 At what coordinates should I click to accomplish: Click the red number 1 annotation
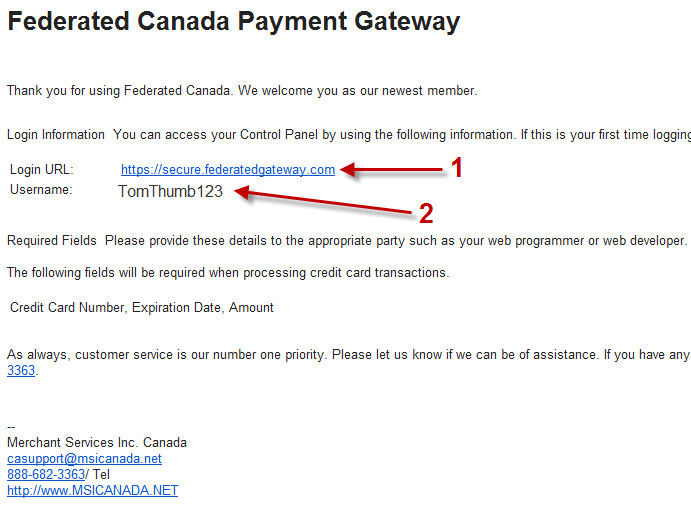pos(457,168)
